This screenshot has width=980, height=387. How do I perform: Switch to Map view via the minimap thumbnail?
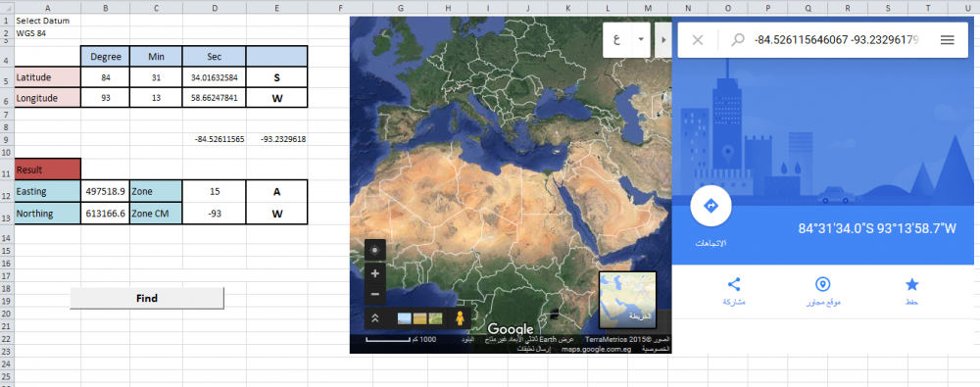(627, 300)
